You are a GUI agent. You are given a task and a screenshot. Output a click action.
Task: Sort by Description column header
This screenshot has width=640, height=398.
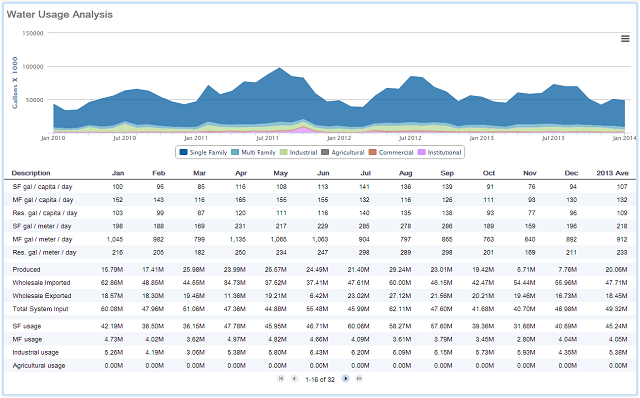pyautogui.click(x=31, y=173)
